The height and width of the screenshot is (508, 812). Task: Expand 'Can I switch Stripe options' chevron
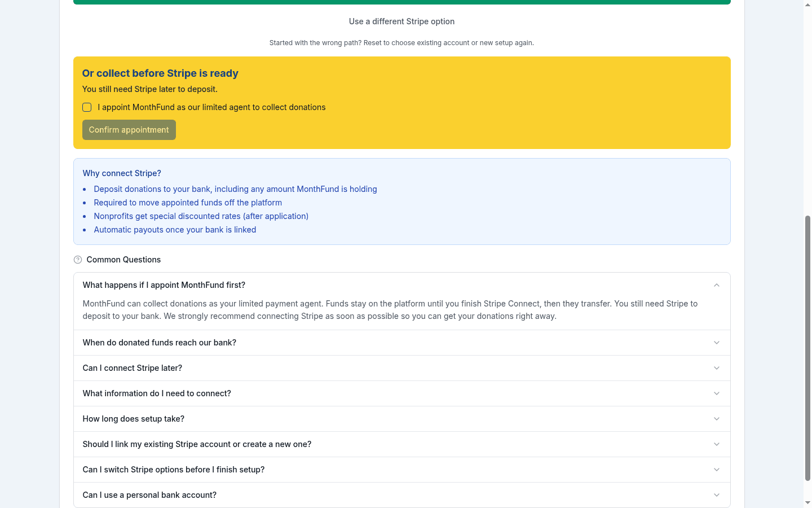[x=717, y=470]
